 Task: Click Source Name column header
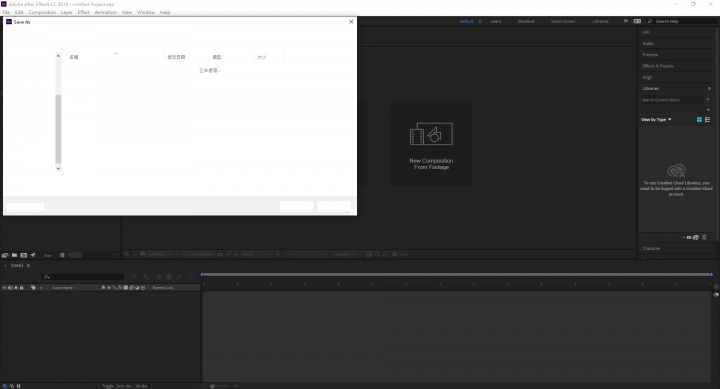coord(62,288)
